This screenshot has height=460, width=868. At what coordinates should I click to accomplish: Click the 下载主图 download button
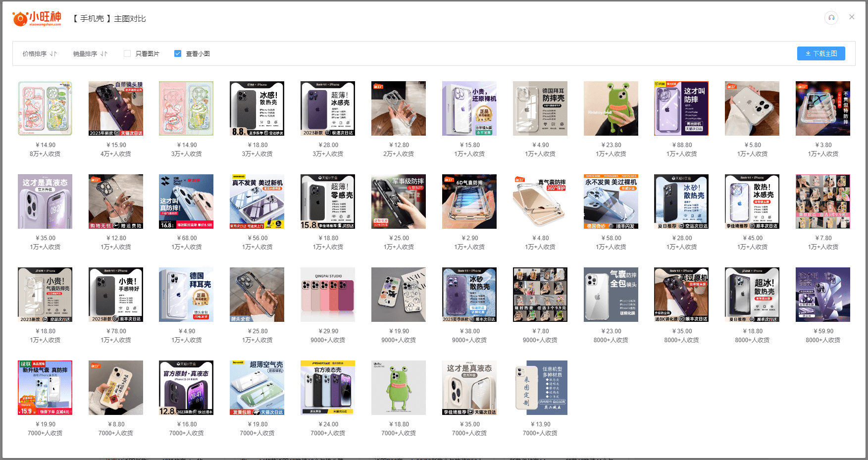click(x=821, y=53)
